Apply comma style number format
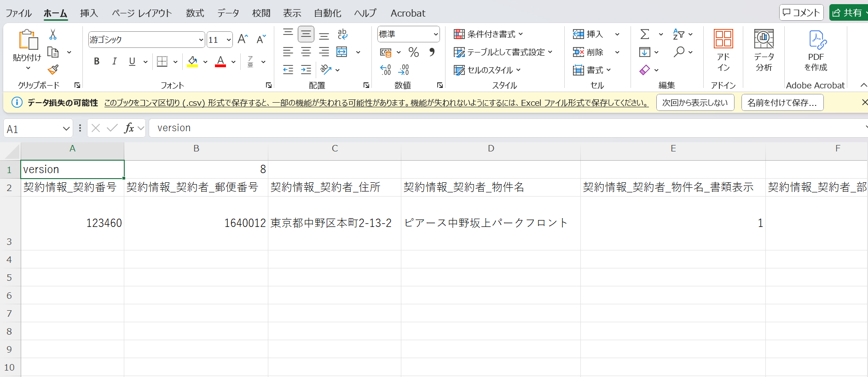This screenshot has height=377, width=868. 432,52
